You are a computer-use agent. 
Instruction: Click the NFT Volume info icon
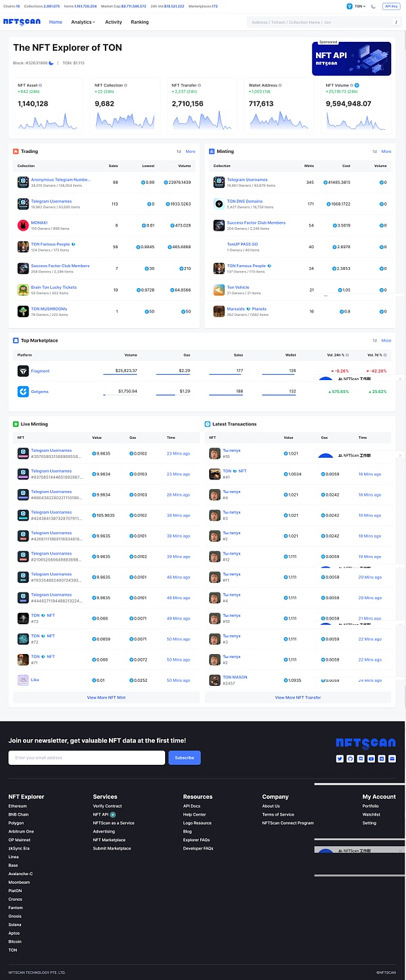click(352, 85)
